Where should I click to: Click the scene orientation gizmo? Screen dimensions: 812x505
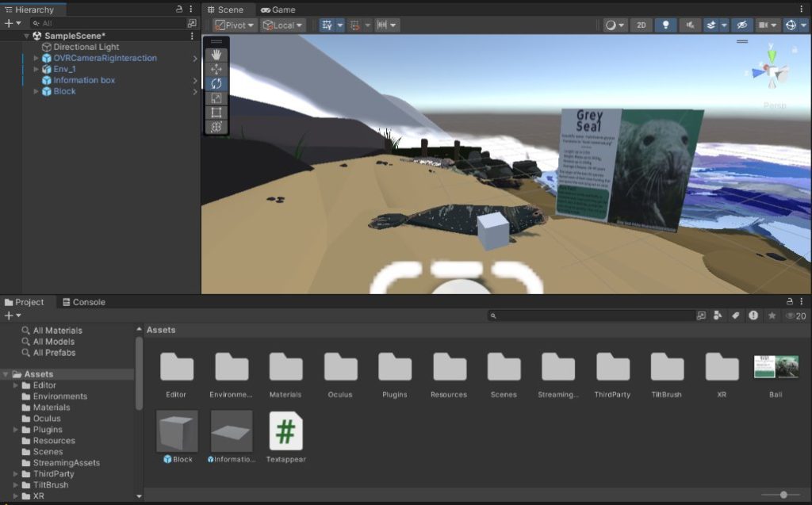[x=773, y=74]
